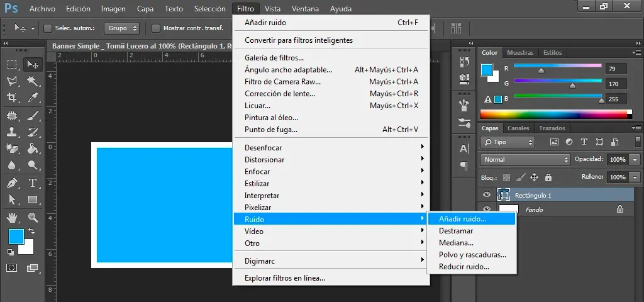Screen dimensions: 644x302
Task: Select the Blur tool
Action: 12,165
